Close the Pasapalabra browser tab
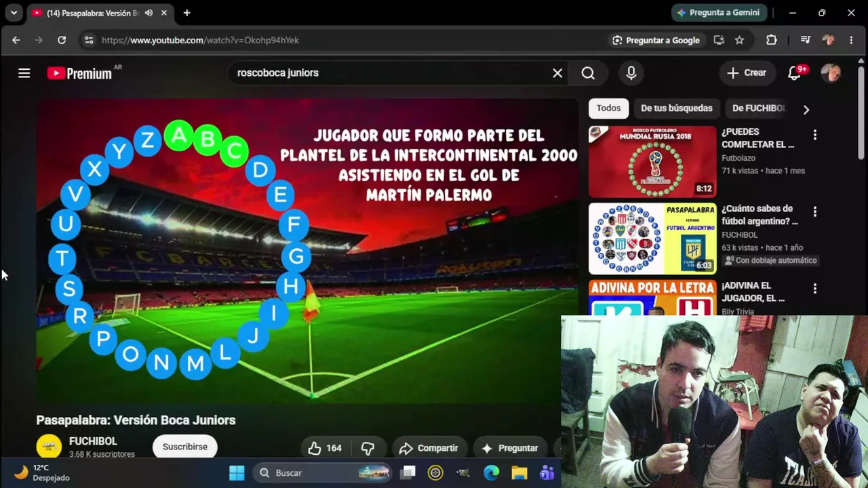868x488 pixels. 164,13
